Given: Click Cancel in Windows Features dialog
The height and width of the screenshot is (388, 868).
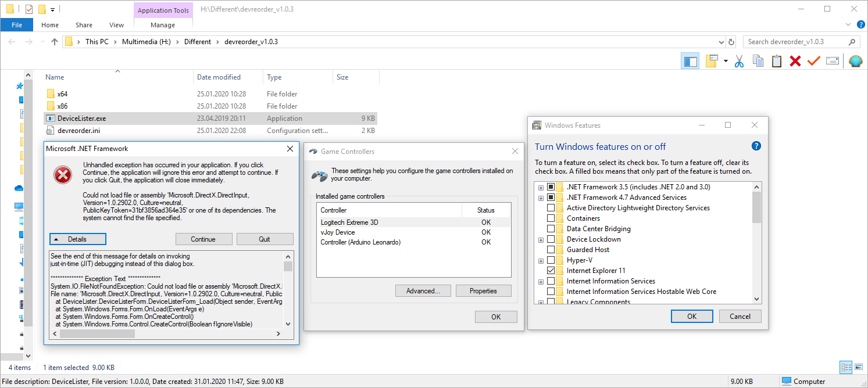Looking at the screenshot, I should 740,317.
